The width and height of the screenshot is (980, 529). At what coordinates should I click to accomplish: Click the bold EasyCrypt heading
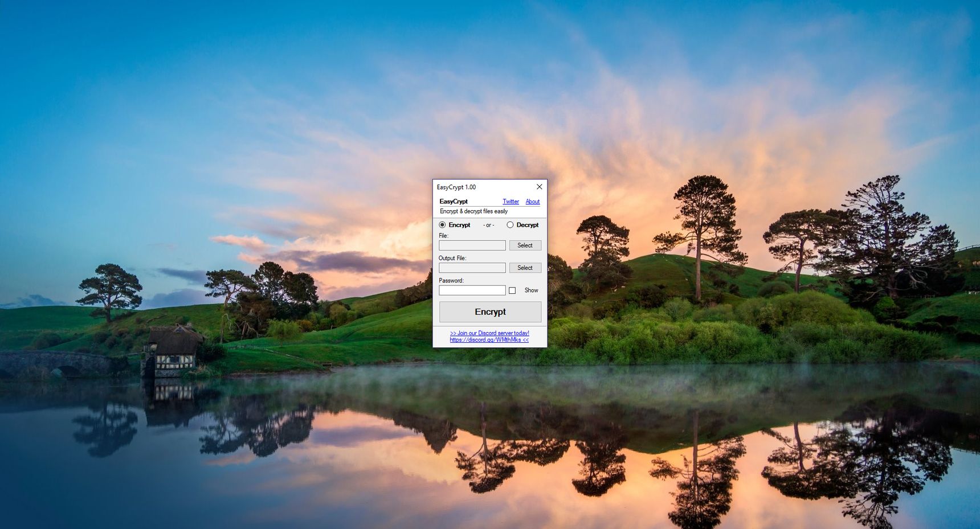(x=454, y=202)
